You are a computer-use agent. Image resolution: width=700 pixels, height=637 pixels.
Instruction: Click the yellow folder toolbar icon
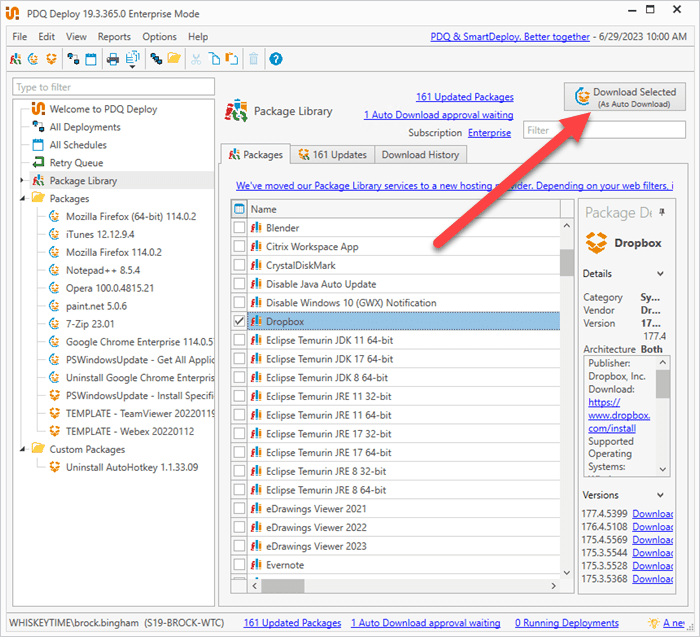click(x=174, y=58)
